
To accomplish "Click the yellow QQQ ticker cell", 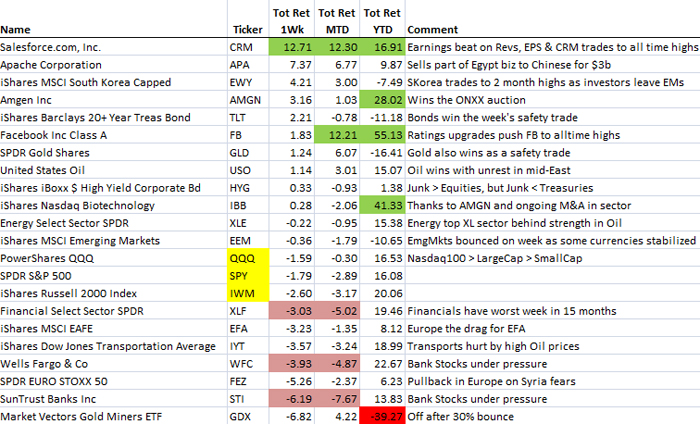I will tap(248, 258).
